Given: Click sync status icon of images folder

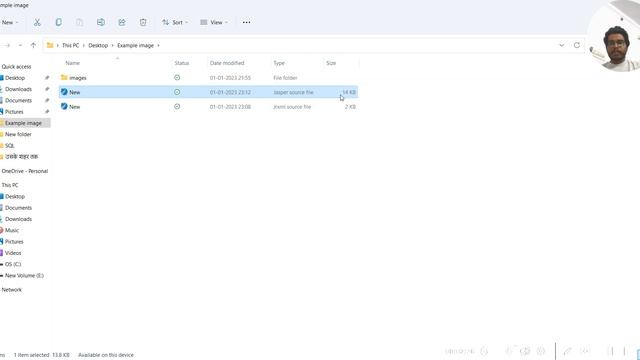Looking at the screenshot, I should click(x=177, y=78).
